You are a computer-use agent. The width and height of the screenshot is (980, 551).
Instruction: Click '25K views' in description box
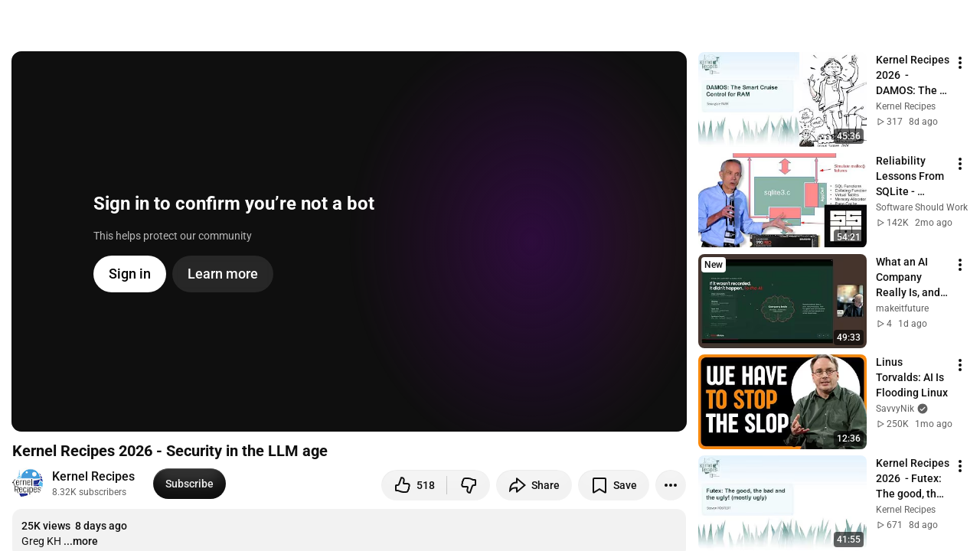pos(46,526)
